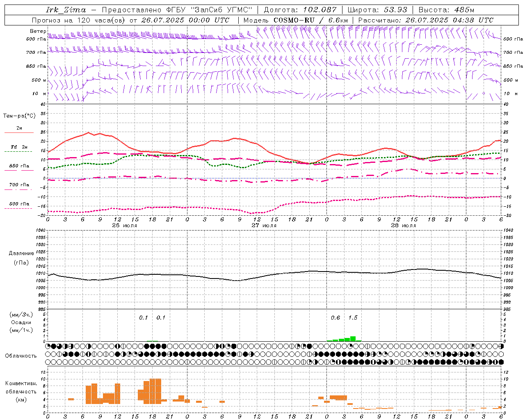Click the "28 июля" date label

[x=404, y=226]
